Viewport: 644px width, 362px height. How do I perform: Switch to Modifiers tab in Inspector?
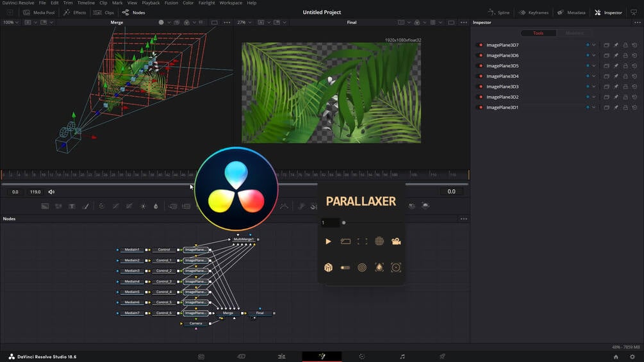(x=574, y=33)
